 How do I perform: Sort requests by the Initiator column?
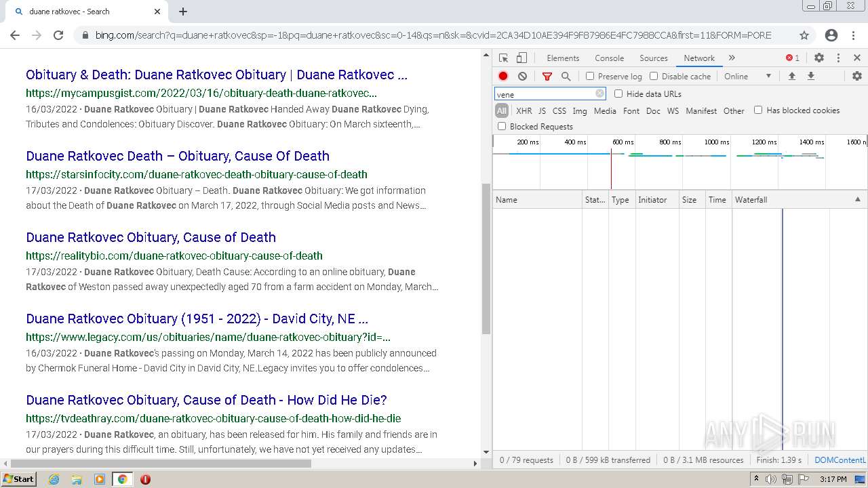[x=656, y=200]
